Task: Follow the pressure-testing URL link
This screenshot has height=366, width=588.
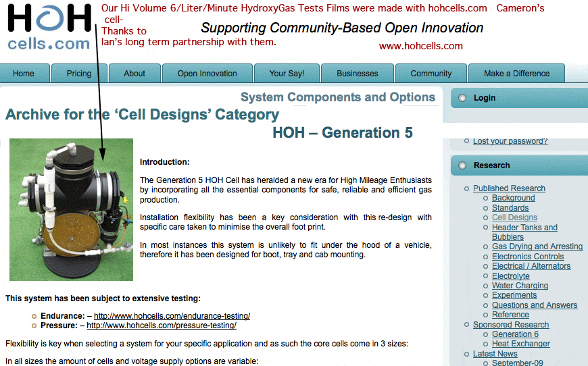Action: [162, 325]
